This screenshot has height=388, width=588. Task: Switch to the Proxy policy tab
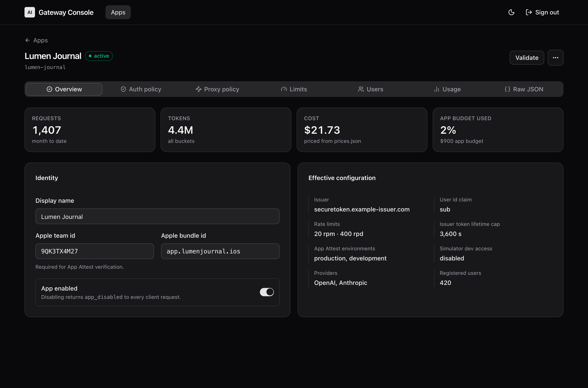click(217, 89)
